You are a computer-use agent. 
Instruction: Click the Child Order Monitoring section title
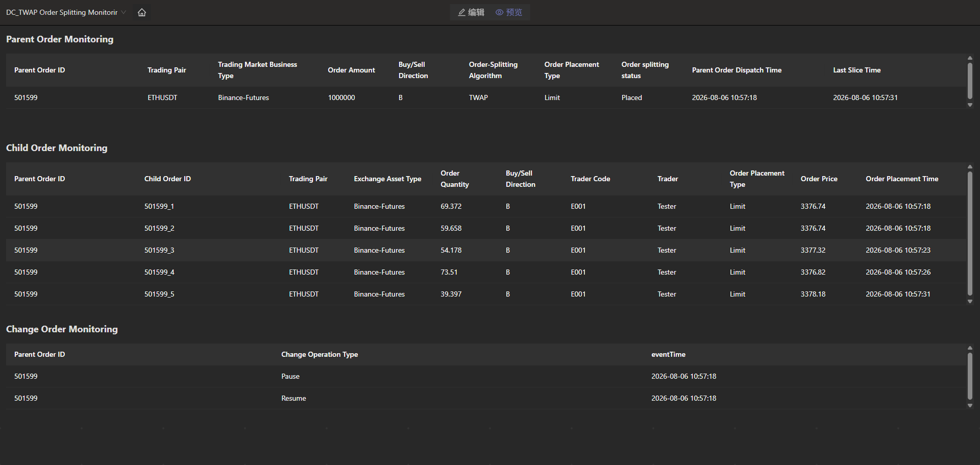click(57, 148)
